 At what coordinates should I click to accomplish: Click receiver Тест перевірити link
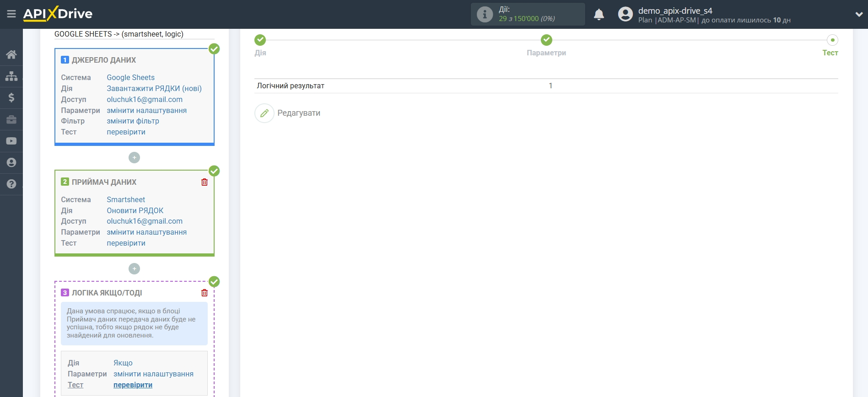click(x=126, y=243)
